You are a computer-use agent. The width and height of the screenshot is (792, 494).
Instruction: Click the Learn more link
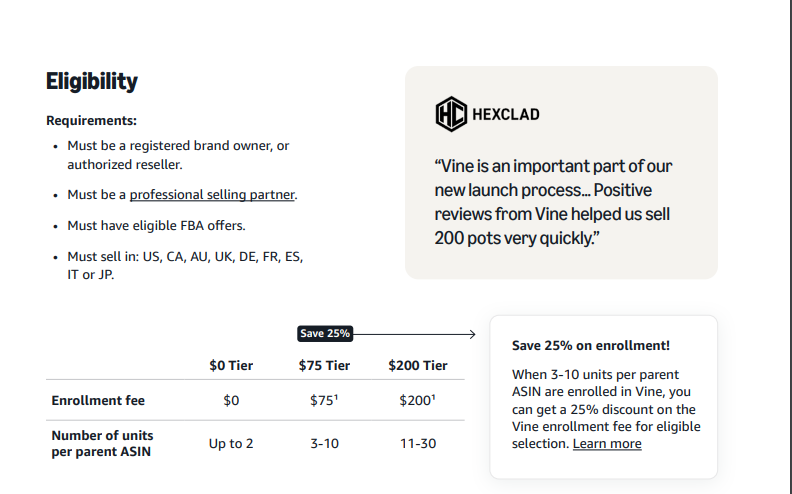607,443
